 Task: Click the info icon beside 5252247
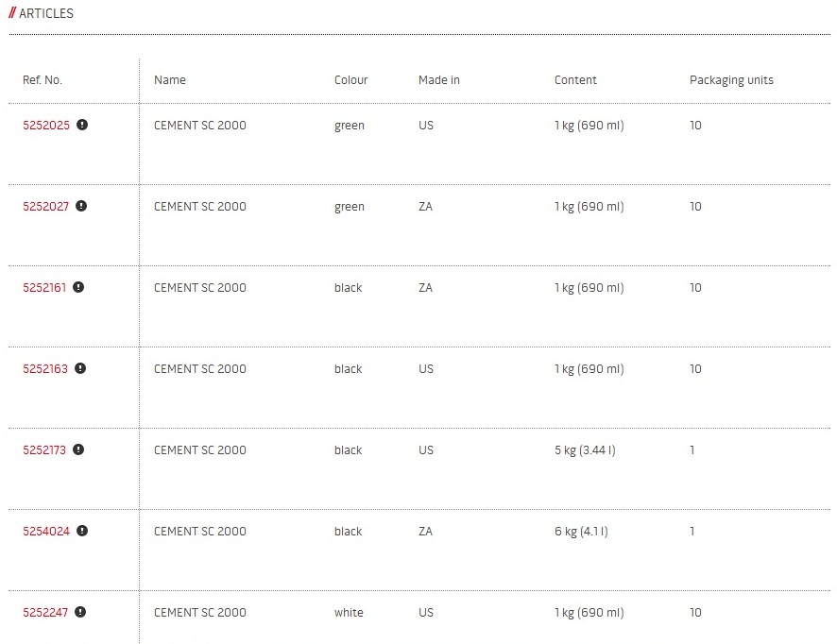click(x=80, y=612)
